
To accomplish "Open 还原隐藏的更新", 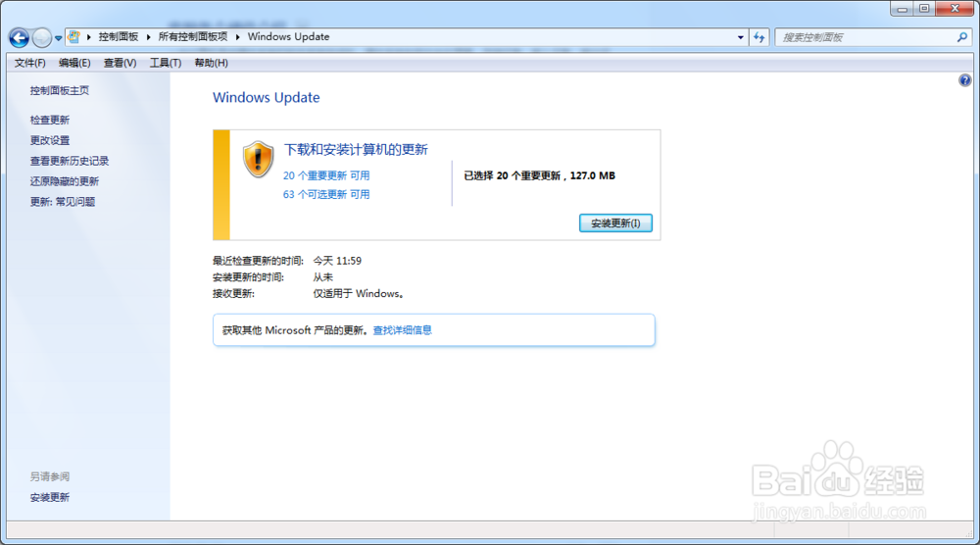I will point(65,181).
